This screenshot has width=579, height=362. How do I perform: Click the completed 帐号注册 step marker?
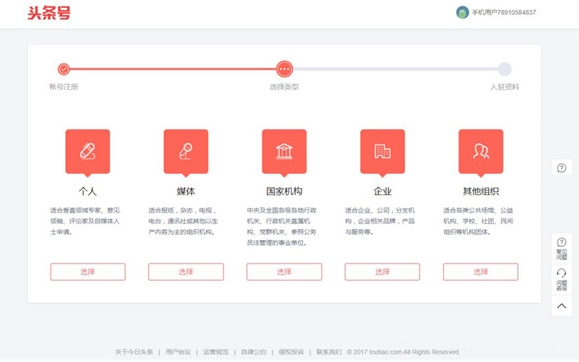click(64, 69)
